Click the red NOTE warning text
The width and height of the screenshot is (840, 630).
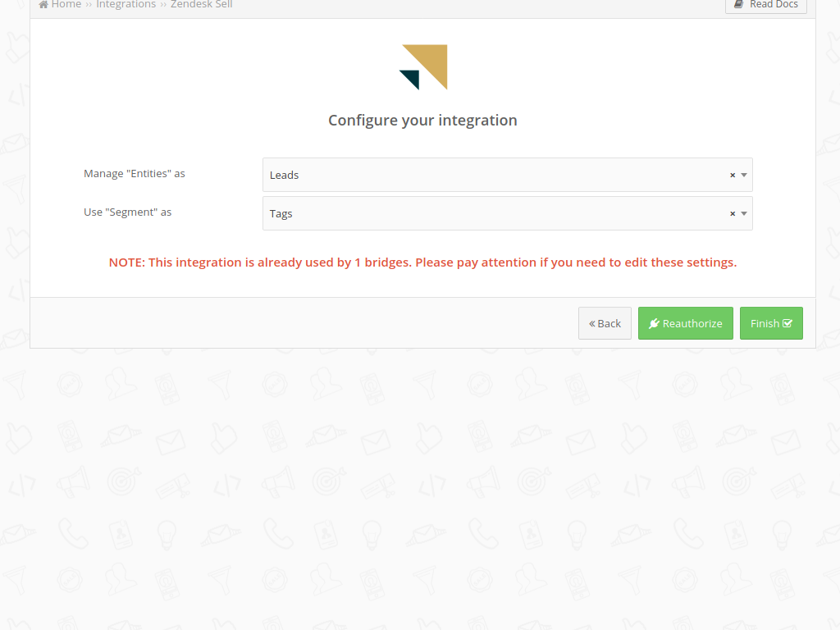tap(422, 262)
